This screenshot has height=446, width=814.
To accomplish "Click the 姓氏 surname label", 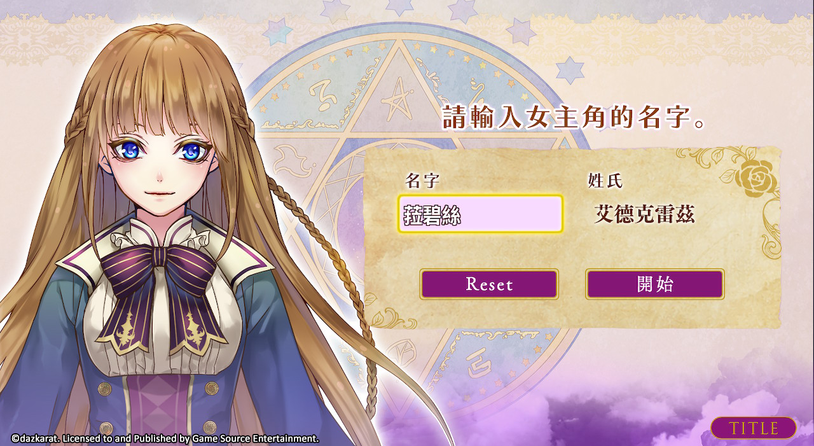I will pos(605,181).
